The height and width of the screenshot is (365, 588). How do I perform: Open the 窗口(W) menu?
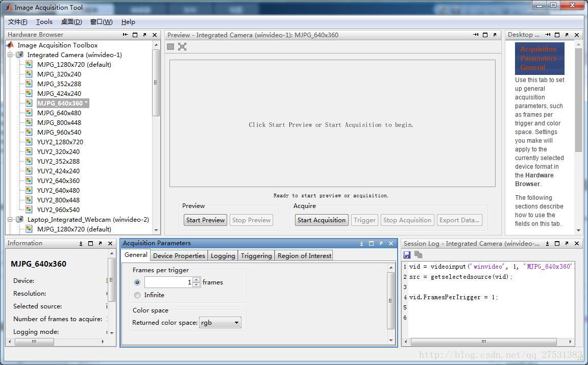pos(101,22)
